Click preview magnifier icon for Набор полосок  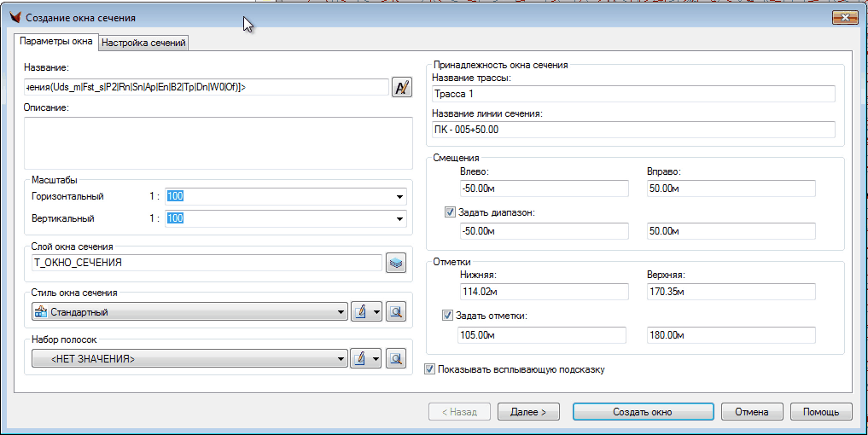pyautogui.click(x=395, y=359)
